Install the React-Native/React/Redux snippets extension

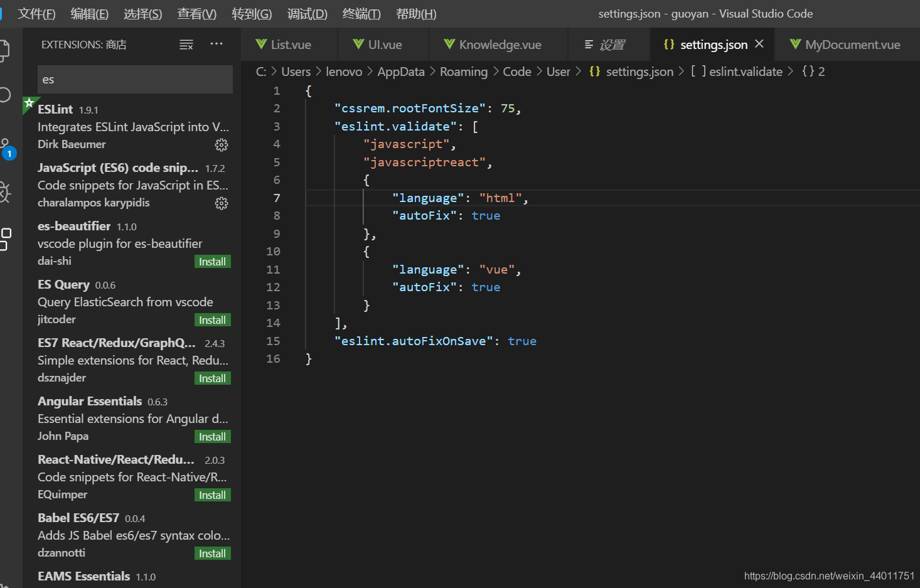pos(213,495)
